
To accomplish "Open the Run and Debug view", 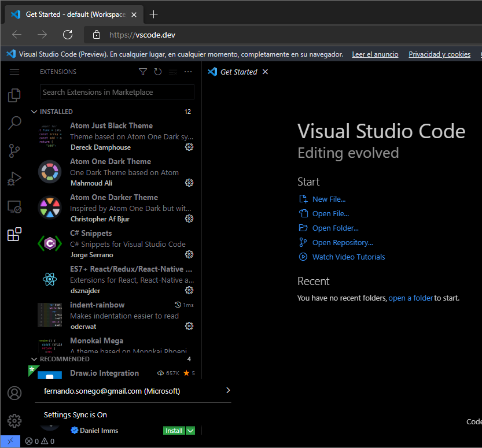I will point(14,179).
